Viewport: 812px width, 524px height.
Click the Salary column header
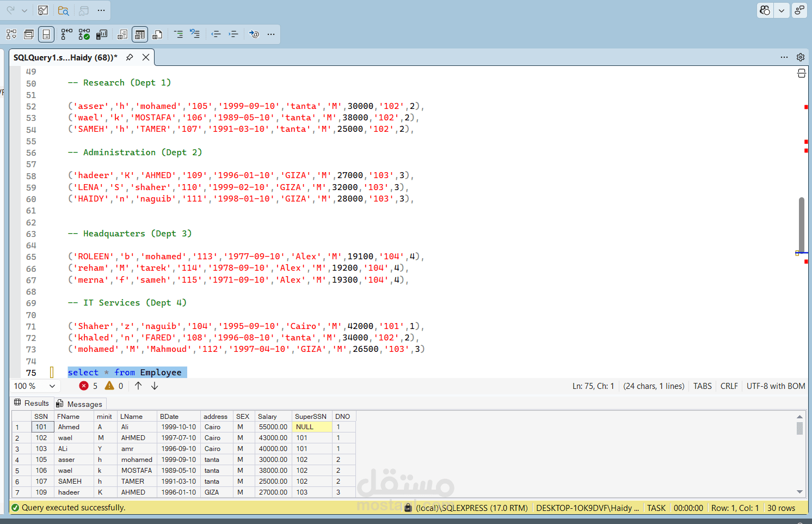click(x=273, y=417)
